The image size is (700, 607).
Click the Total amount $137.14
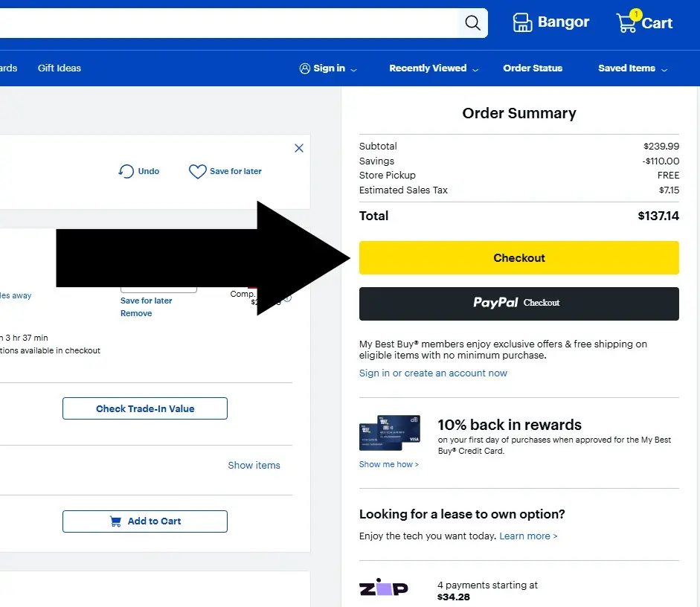pyautogui.click(x=658, y=216)
